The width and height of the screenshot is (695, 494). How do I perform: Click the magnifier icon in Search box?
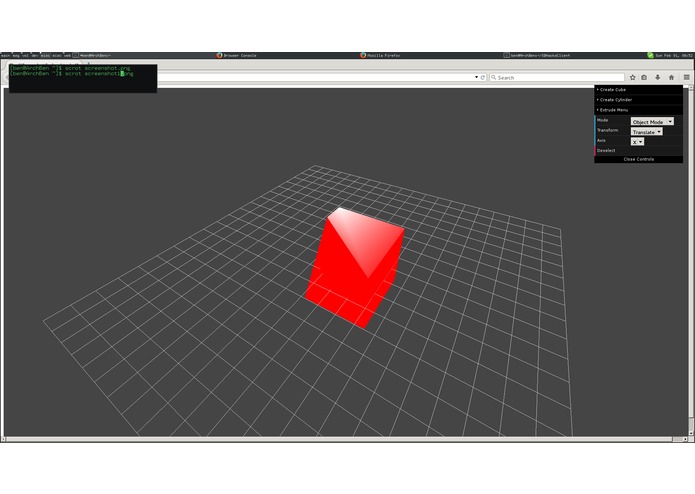click(493, 78)
